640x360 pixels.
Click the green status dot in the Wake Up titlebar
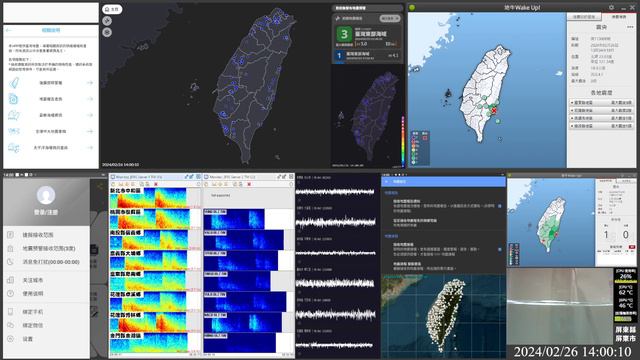click(x=412, y=7)
